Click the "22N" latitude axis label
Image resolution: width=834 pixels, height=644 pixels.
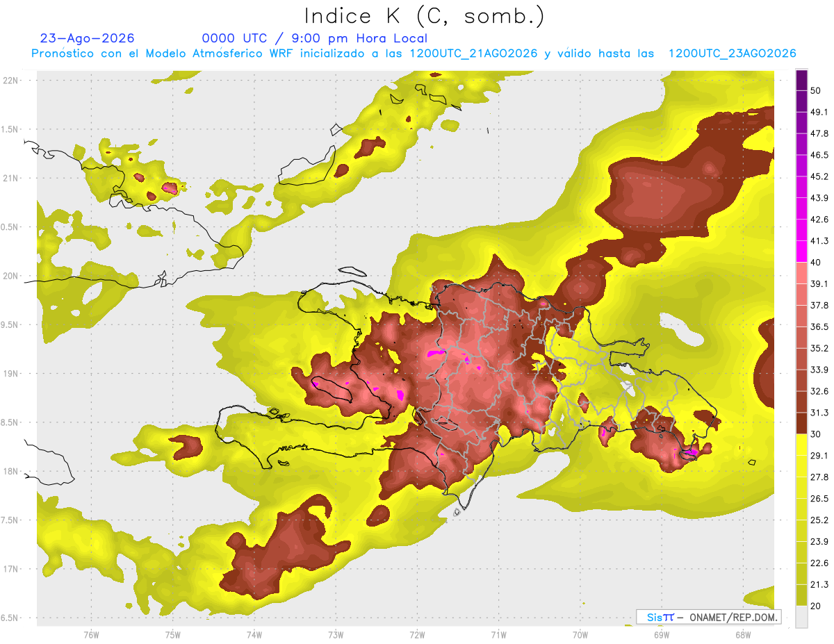pyautogui.click(x=10, y=80)
